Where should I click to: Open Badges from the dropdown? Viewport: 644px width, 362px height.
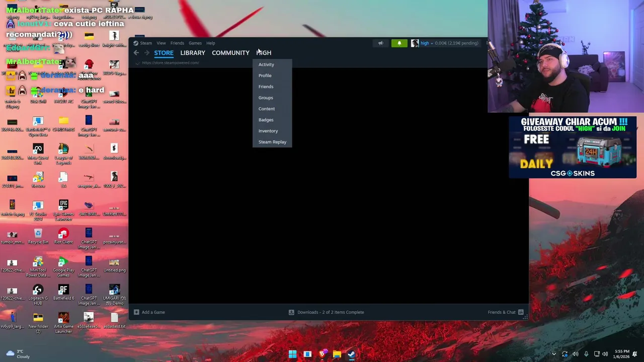(266, 120)
